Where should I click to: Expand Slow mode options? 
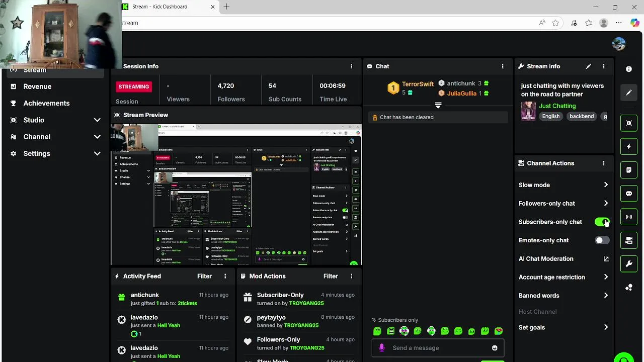(x=606, y=185)
